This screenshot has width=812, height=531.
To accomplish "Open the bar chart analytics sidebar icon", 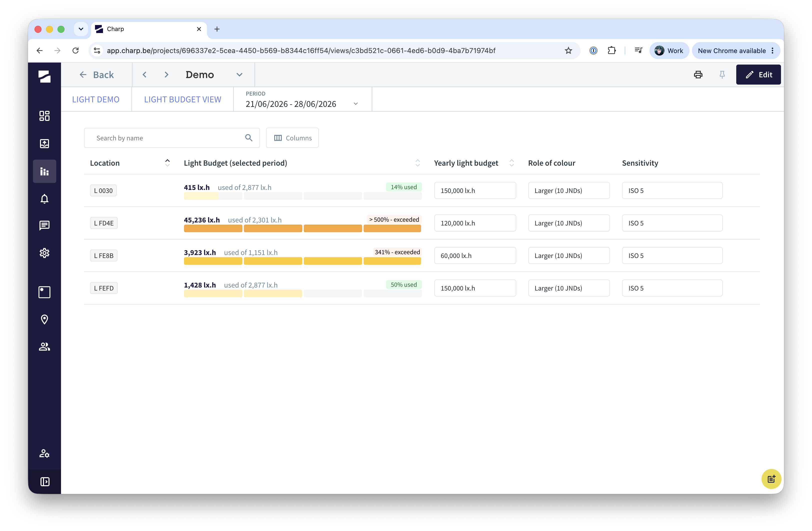I will (x=44, y=171).
